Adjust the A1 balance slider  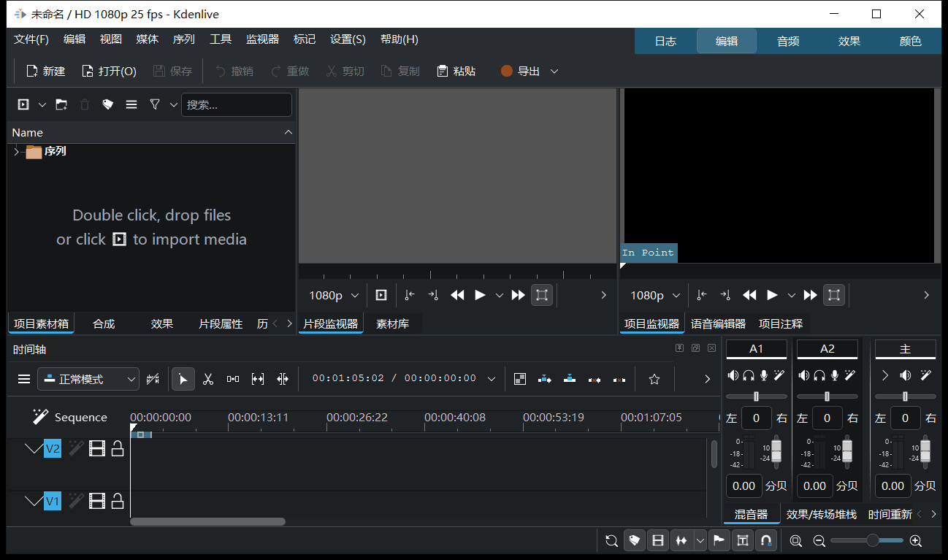pyautogui.click(x=757, y=396)
